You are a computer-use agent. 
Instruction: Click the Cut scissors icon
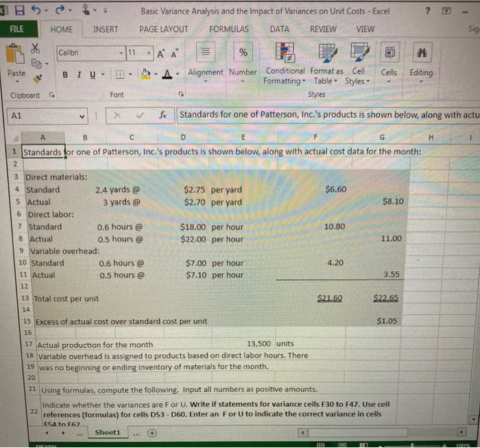pyautogui.click(x=35, y=49)
